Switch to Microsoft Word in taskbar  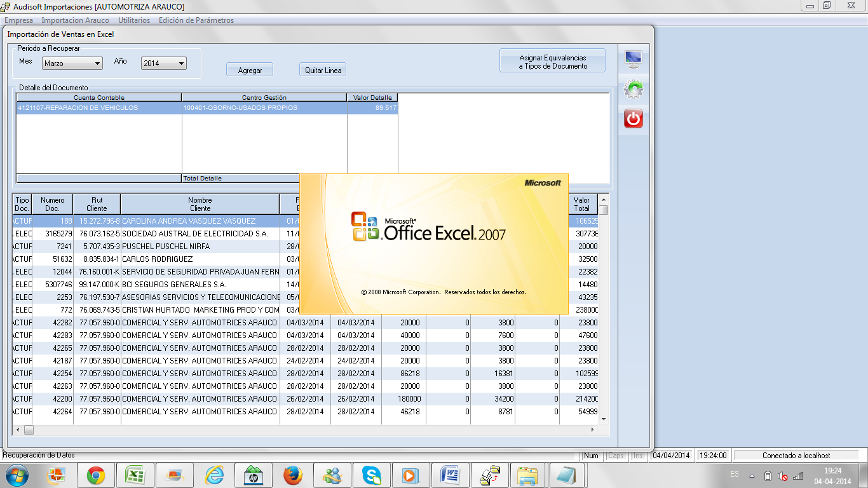click(x=451, y=475)
